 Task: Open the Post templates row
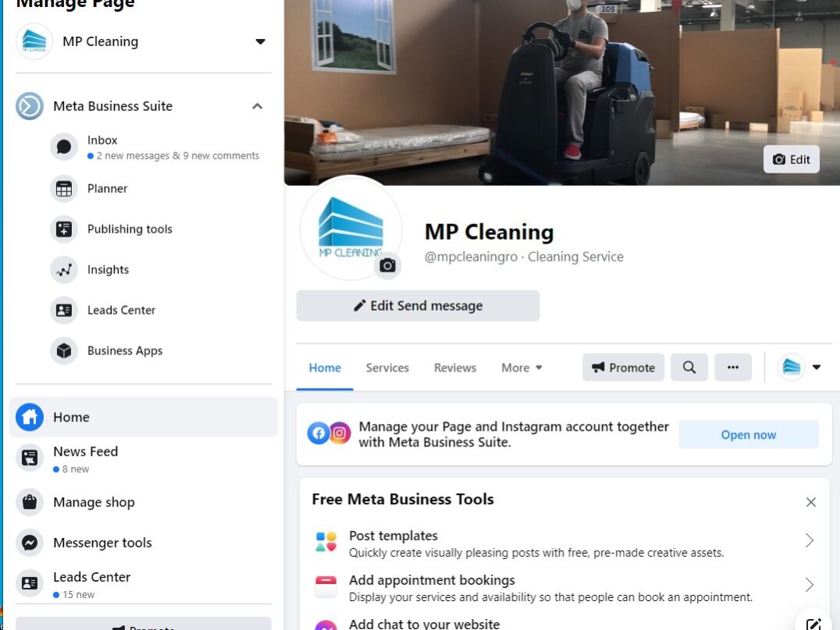click(564, 543)
